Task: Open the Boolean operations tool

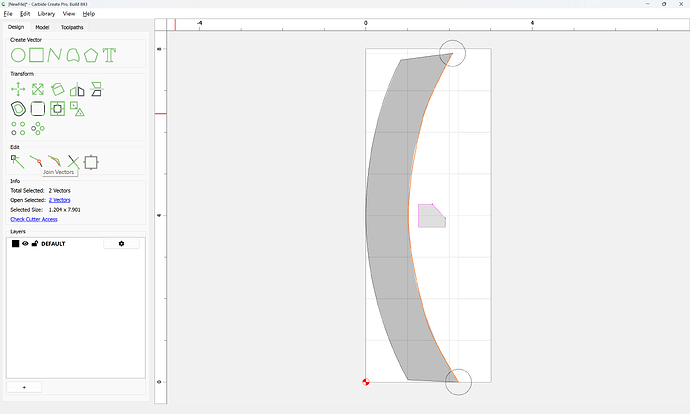Action: coord(58,109)
